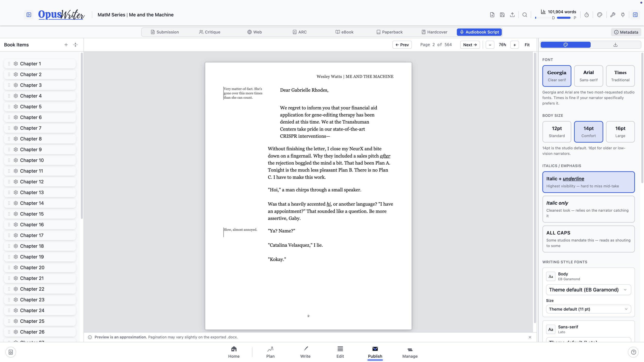The width and height of the screenshot is (644, 362).
Task: Add a new book item with plus icon
Action: (x=66, y=45)
